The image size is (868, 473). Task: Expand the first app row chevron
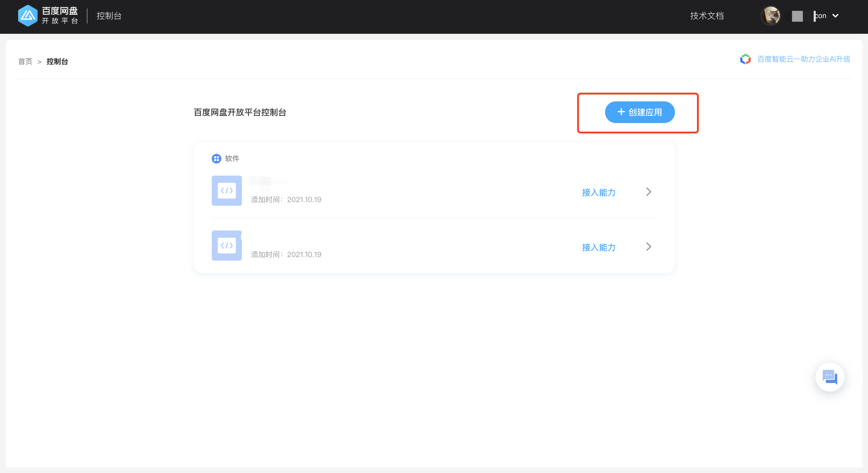[649, 192]
